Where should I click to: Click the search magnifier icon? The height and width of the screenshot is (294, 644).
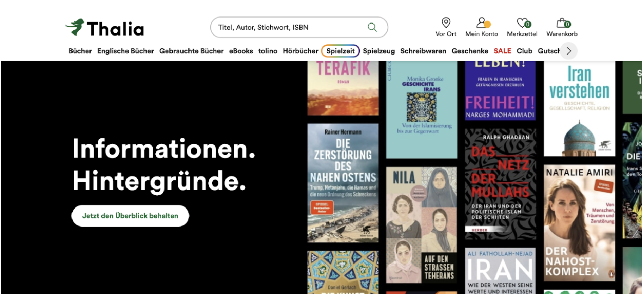[372, 27]
